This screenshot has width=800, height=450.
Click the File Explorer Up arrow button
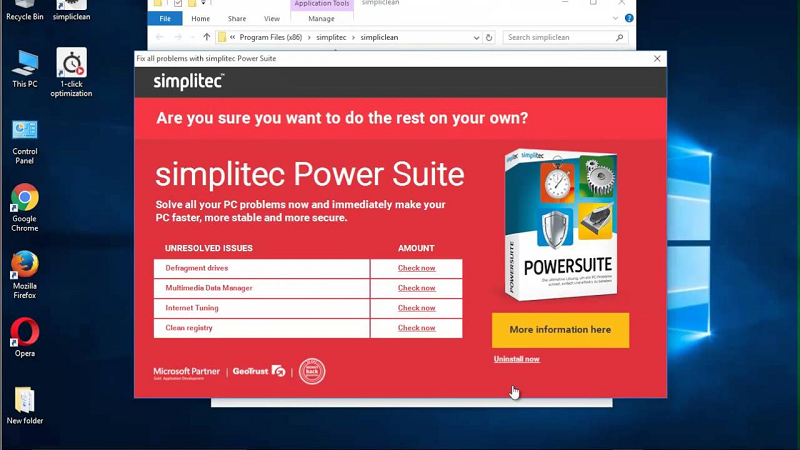point(206,37)
